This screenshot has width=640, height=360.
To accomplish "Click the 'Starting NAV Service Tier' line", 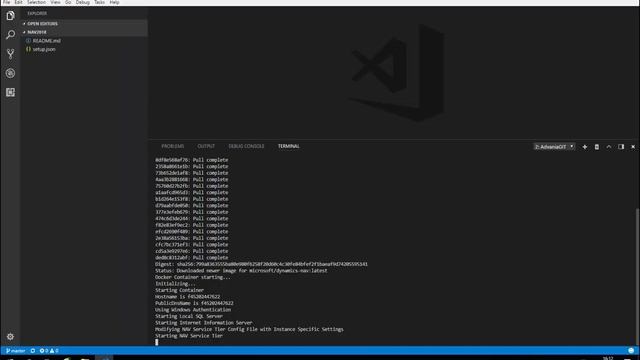I will 189,336.
